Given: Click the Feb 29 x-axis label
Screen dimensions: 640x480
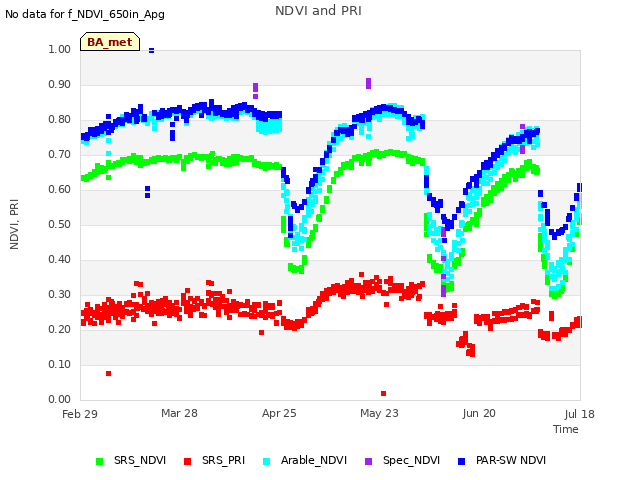Looking at the screenshot, I should pyautogui.click(x=80, y=414).
